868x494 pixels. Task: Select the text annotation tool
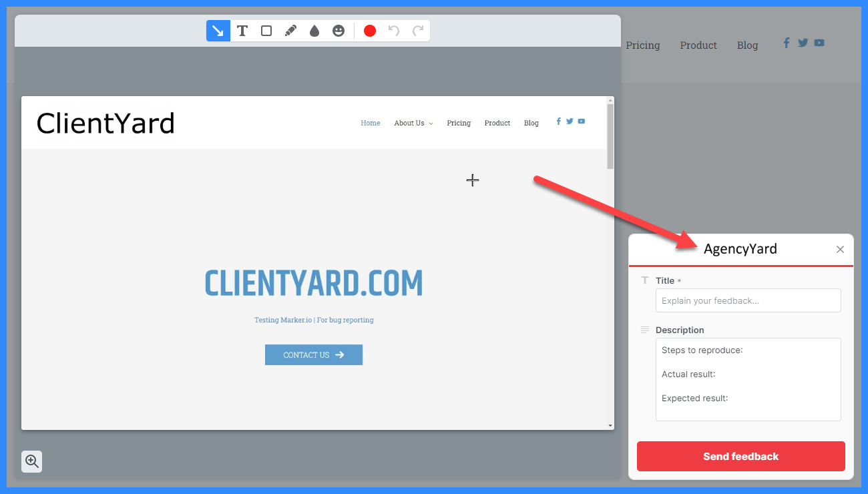242,31
